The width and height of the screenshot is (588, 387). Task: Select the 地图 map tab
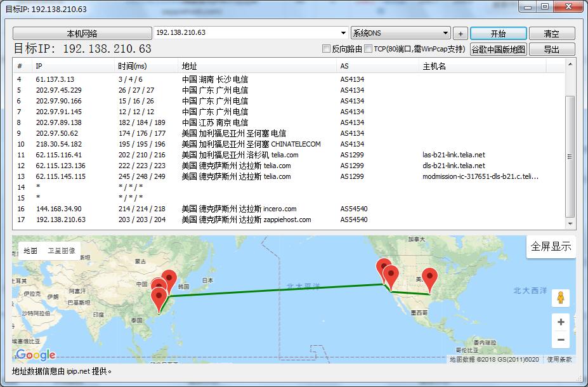point(29,250)
